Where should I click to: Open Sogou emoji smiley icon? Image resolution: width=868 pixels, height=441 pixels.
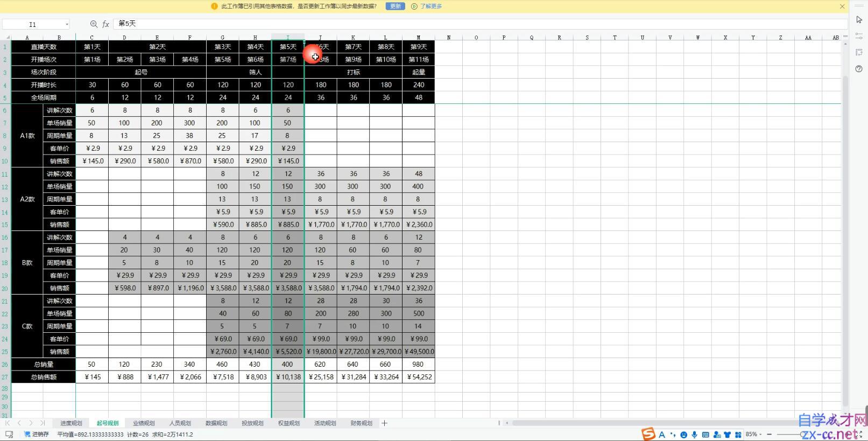click(684, 435)
